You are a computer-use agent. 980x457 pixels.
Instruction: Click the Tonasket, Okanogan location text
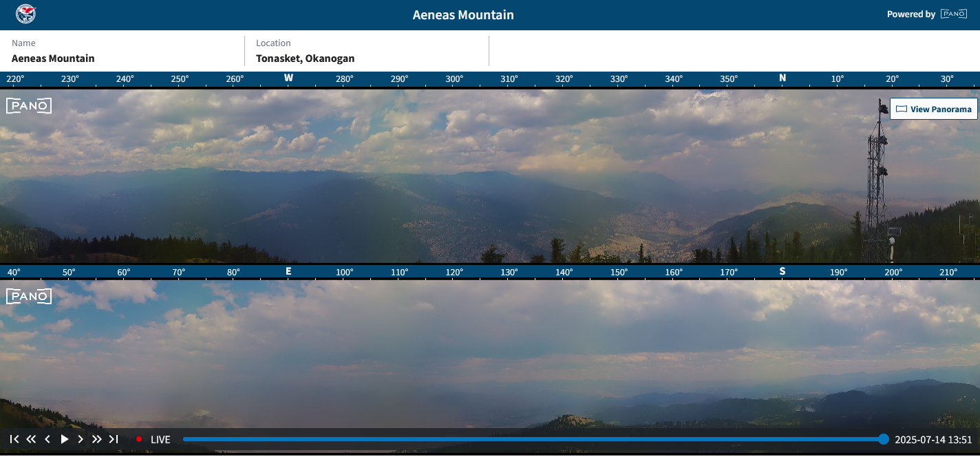(x=305, y=59)
